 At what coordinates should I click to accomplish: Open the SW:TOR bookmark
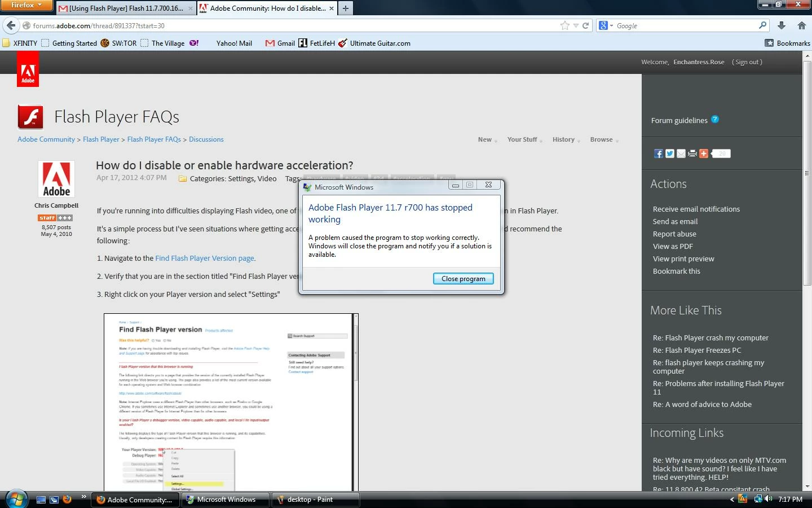(118, 43)
